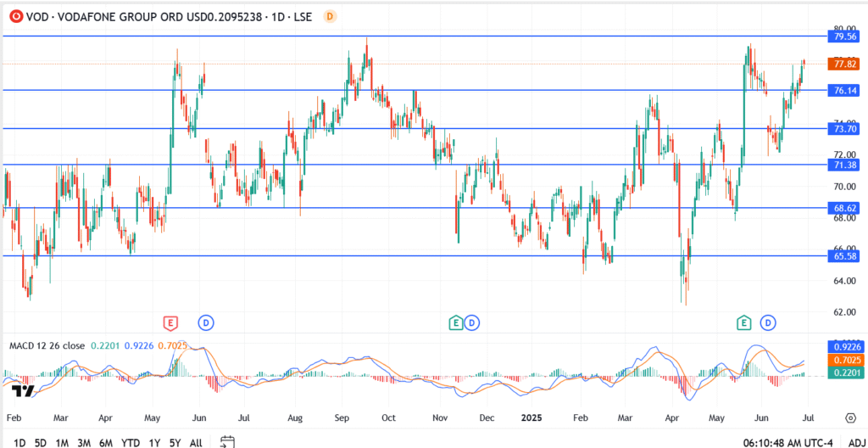
Task: Open the Go to date calendar icon
Action: (226, 441)
